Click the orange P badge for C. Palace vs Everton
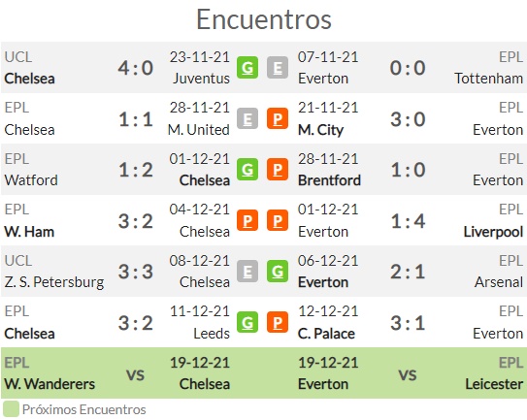Viewport: 527px width, 420px height. point(278,322)
